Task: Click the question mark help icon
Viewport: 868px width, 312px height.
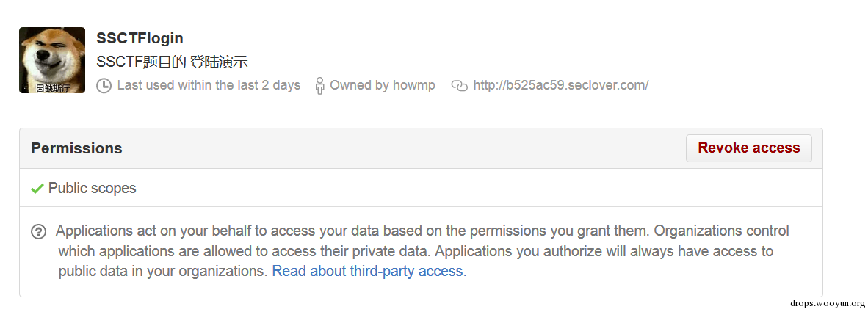Action: pos(38,231)
